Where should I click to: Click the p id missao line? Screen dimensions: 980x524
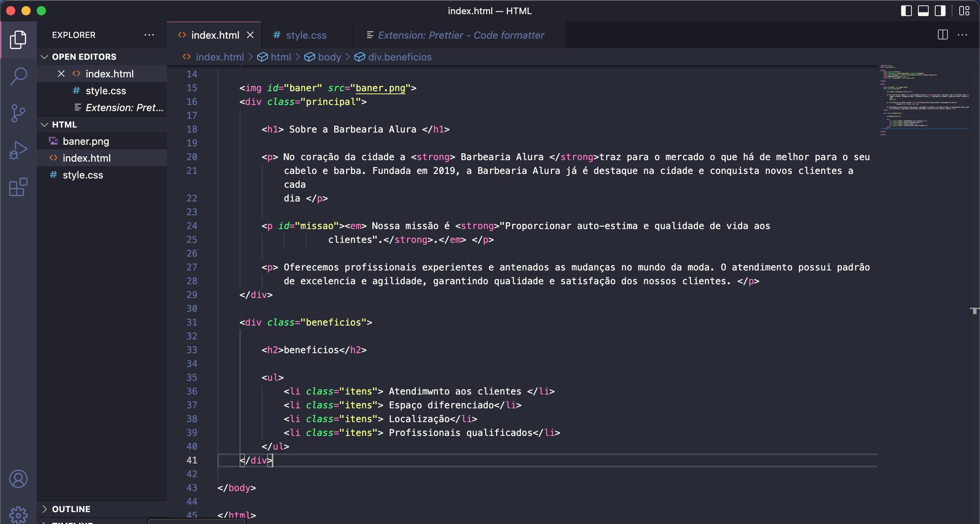point(516,226)
